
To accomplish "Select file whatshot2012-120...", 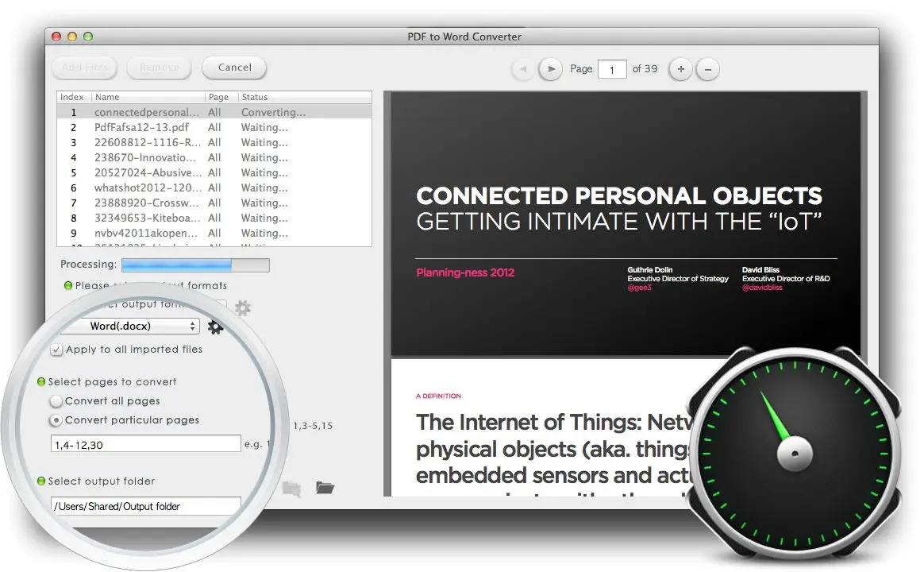I will [214, 187].
